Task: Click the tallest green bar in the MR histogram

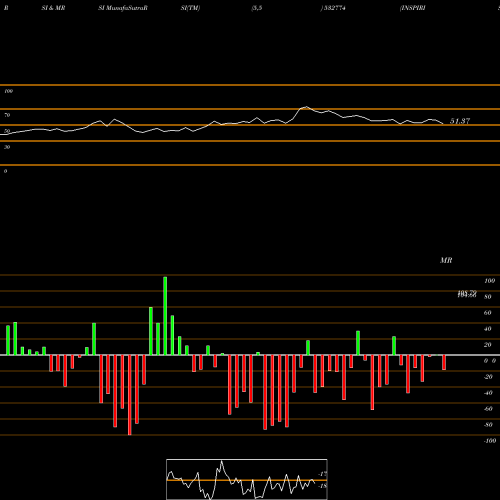Action: coord(165,316)
